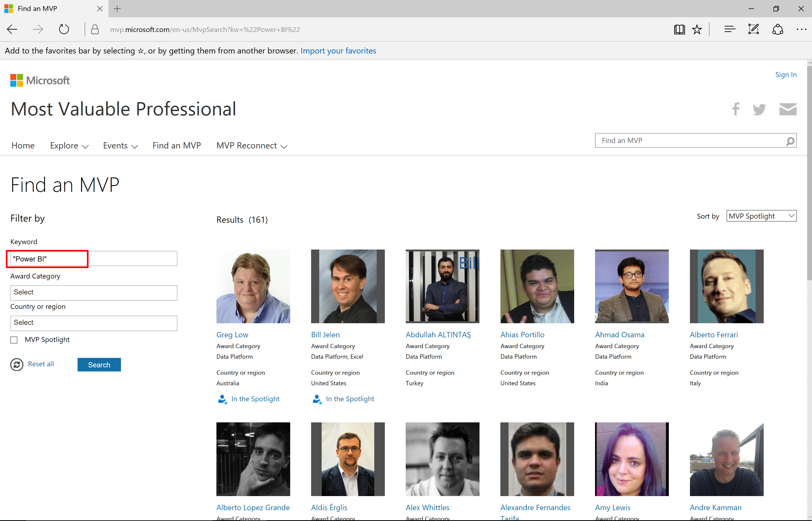The image size is (812, 521).
Task: Open the Award Category select box
Action: pos(94,292)
